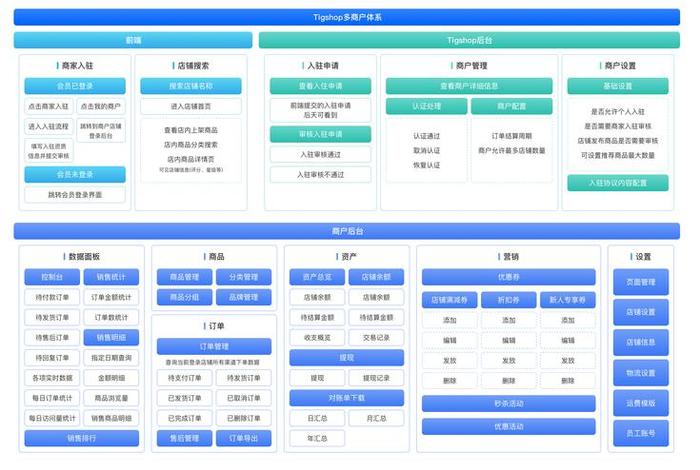
Task: Click 每日订单统计 box
Action: pos(52,398)
